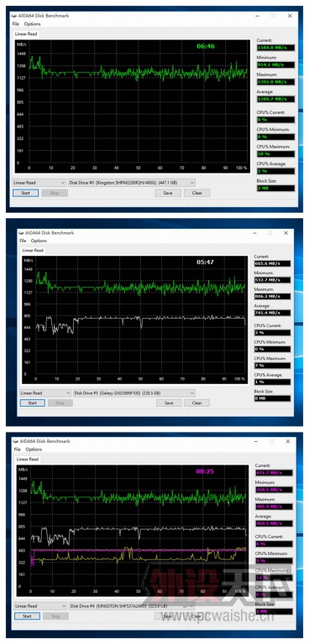The image size is (309, 644).
Task: Click elapsed time 06:46 in top graph
Action: [x=206, y=46]
